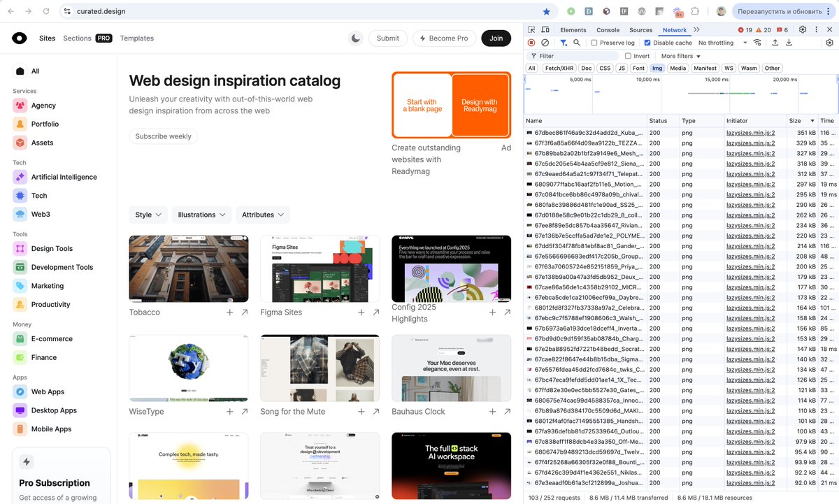Select the All request type filter
This screenshot has height=504, width=839.
tap(532, 69)
